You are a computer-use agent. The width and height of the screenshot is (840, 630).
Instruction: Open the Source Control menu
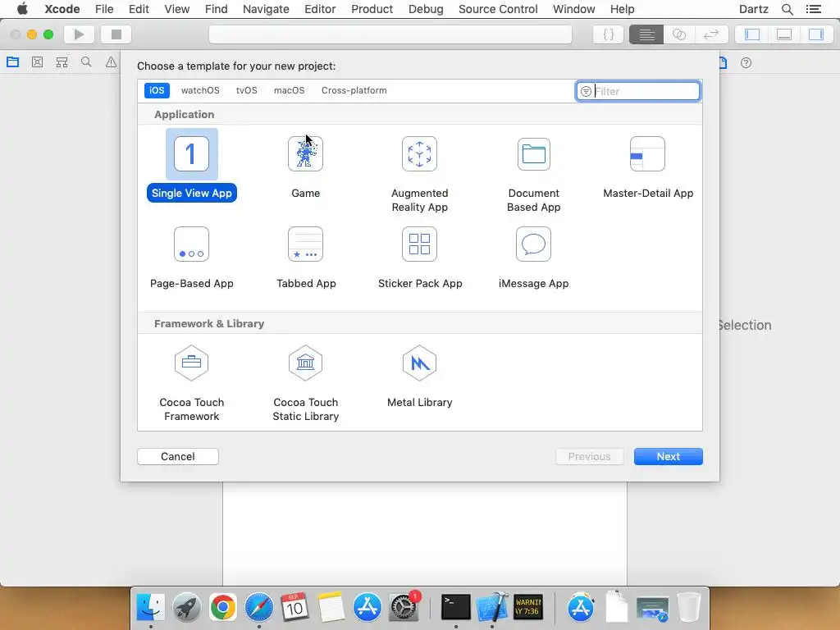(498, 9)
